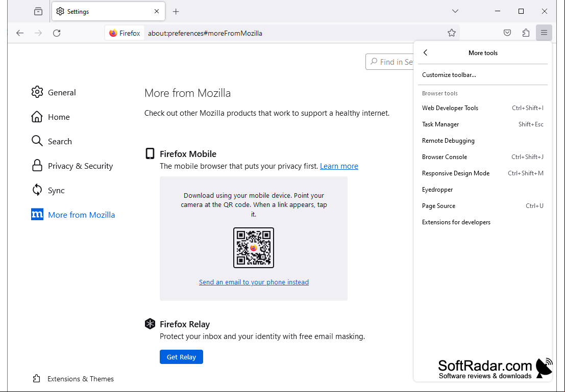Open the Save to Pocket icon
This screenshot has height=392, width=565.
click(x=507, y=33)
